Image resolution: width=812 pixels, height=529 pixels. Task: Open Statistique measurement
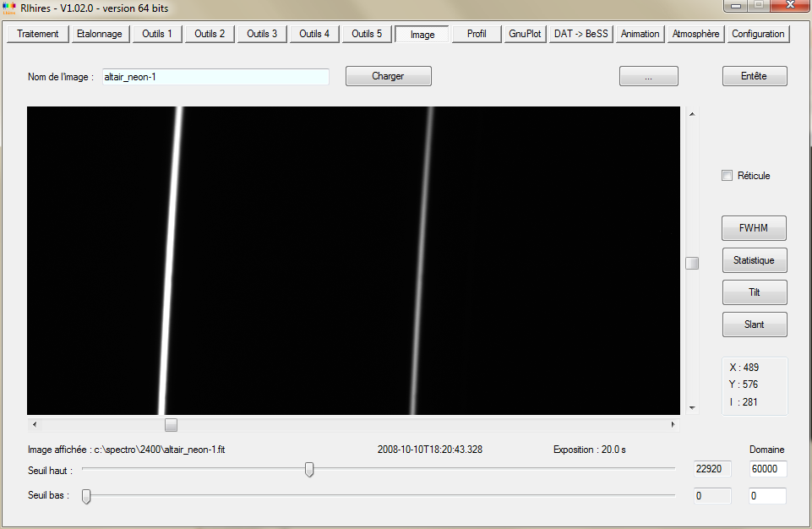click(755, 260)
